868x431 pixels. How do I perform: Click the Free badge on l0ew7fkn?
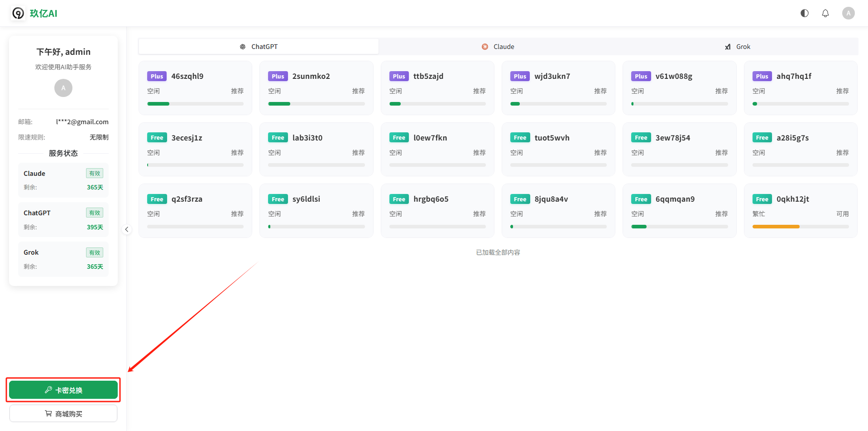(399, 138)
